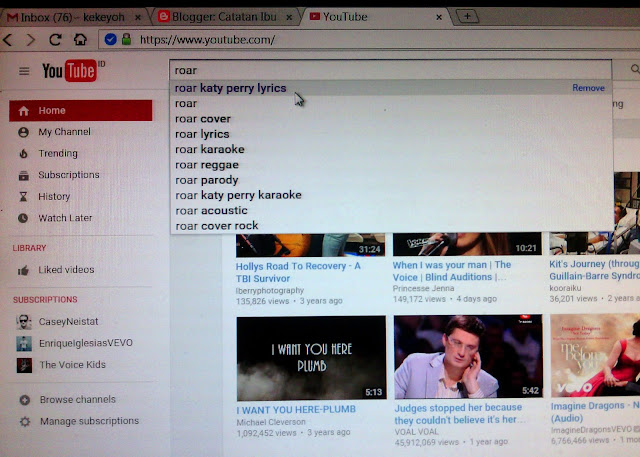
Task: Open When I was your man video title
Action: click(x=452, y=271)
